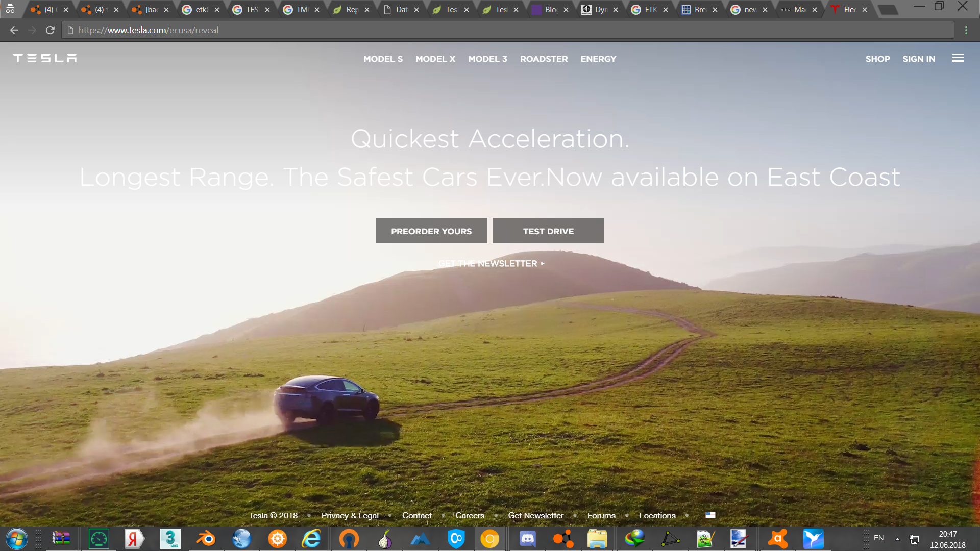Viewport: 980px width, 551px height.
Task: Open Model S page
Action: tap(383, 59)
